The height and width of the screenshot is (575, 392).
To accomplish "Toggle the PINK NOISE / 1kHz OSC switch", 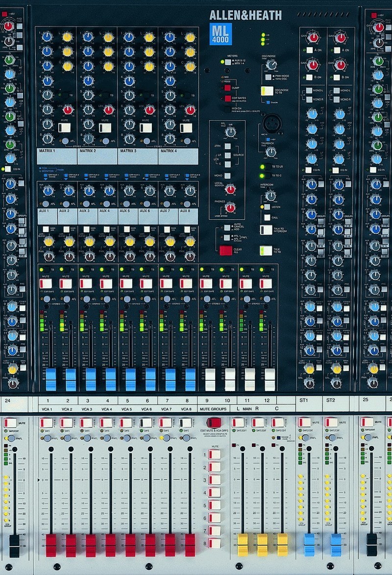I will 268,77.
